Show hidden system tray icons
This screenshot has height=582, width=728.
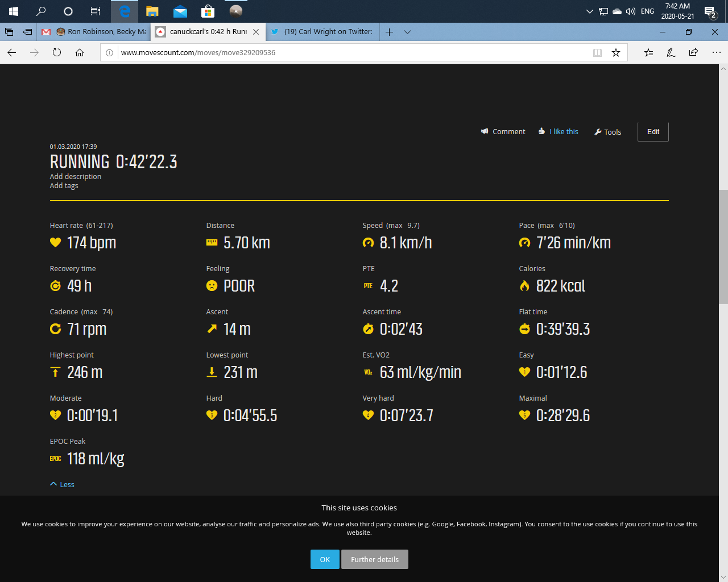tap(589, 11)
